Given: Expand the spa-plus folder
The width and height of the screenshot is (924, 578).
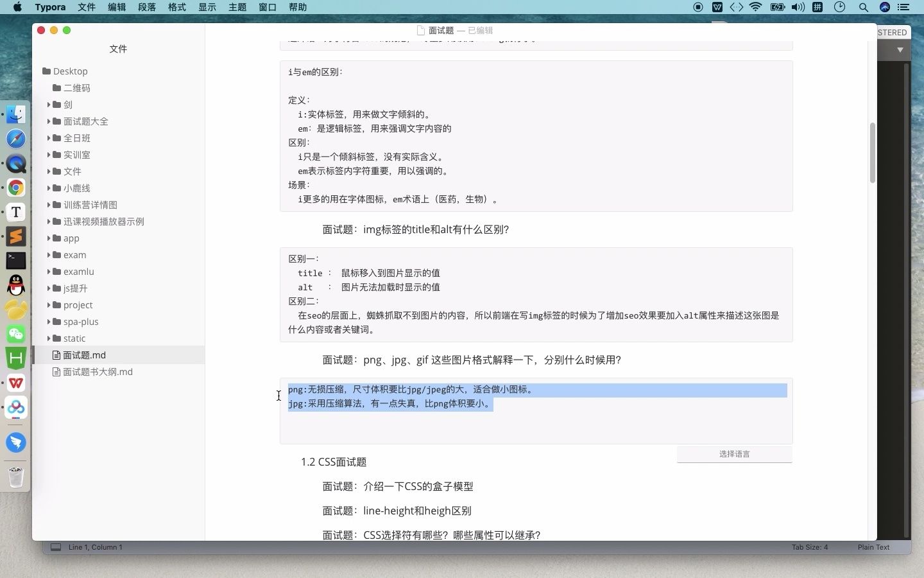Looking at the screenshot, I should [49, 322].
